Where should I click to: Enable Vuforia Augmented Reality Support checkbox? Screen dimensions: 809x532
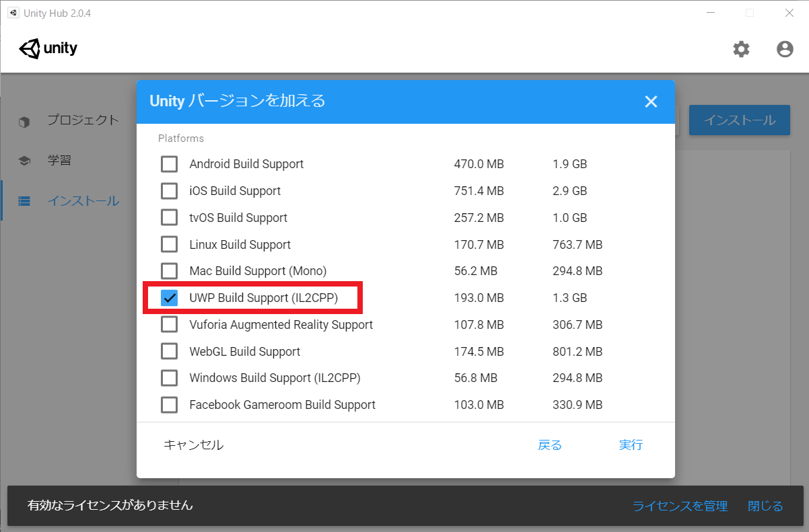[x=169, y=325]
